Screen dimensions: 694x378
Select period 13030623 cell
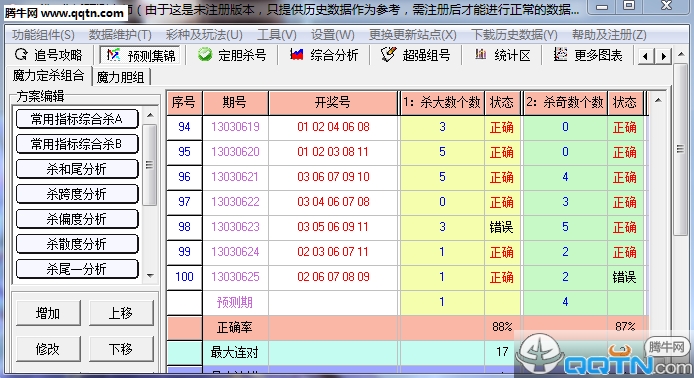[x=235, y=227]
